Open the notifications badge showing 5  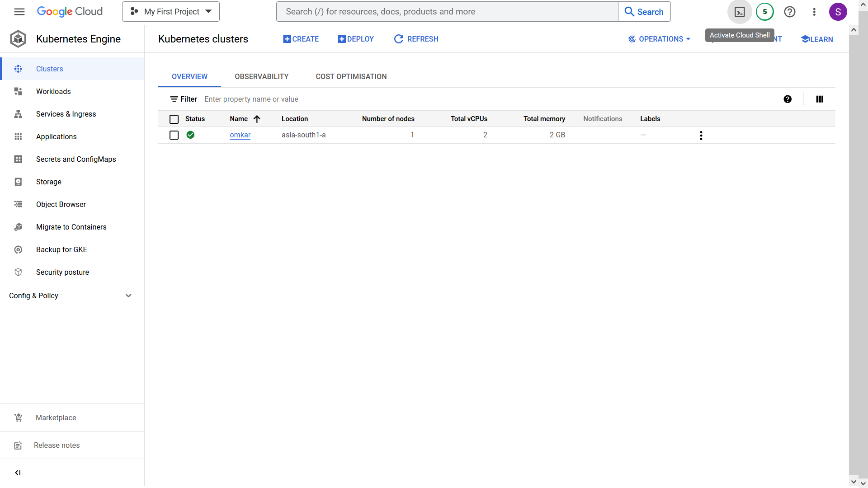click(765, 12)
